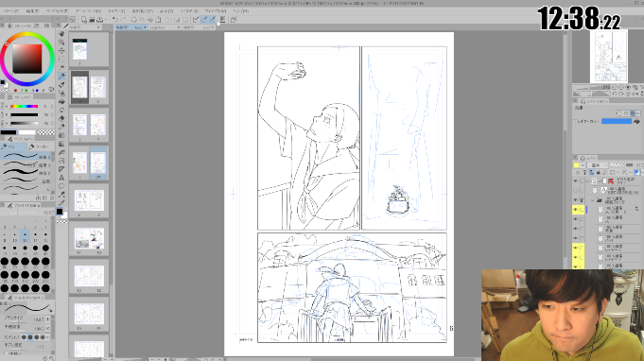The height and width of the screenshot is (361, 644).
Task: Select the Balloon tool
Action: point(61,186)
